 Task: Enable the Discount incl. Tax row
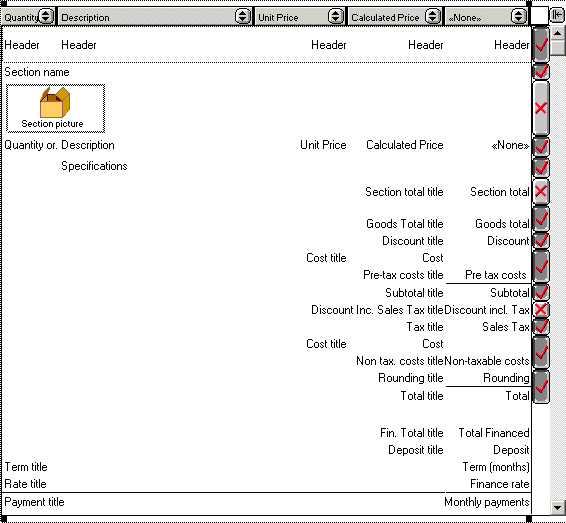pyautogui.click(x=541, y=309)
